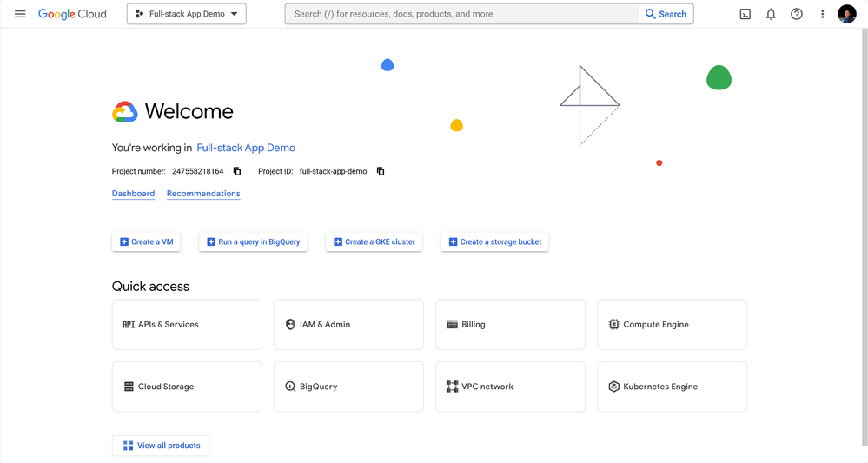Screen dimensions: 868x463
Task: Click the vertical page scrollbar
Action: 865,238
